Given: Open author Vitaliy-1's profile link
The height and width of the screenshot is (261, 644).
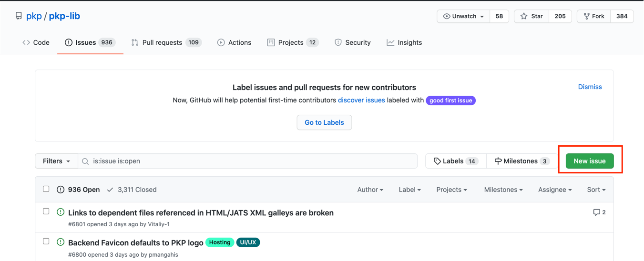Looking at the screenshot, I should (159, 224).
